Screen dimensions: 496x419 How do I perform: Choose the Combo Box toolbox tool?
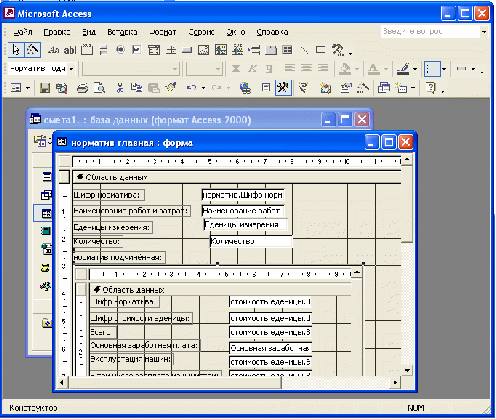[154, 50]
